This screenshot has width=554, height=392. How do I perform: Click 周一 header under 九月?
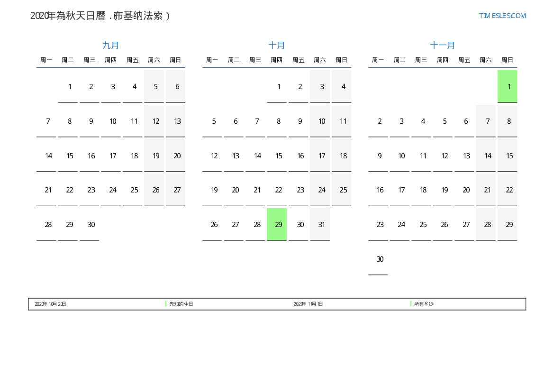click(x=46, y=60)
